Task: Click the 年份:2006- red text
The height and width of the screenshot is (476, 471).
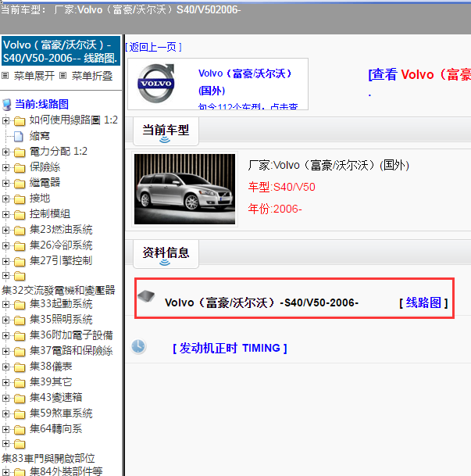Action: (x=275, y=209)
